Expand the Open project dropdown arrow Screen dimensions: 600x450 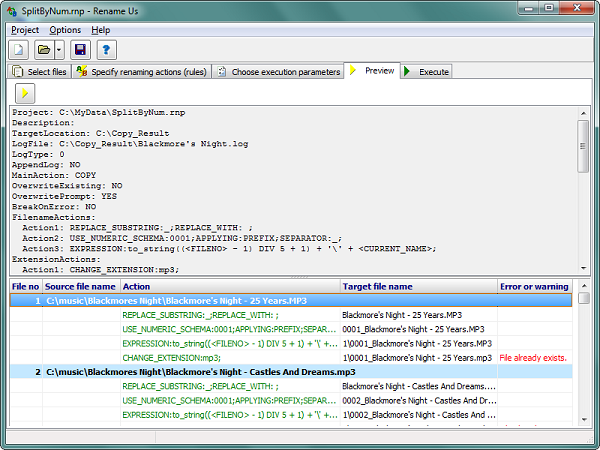point(59,50)
